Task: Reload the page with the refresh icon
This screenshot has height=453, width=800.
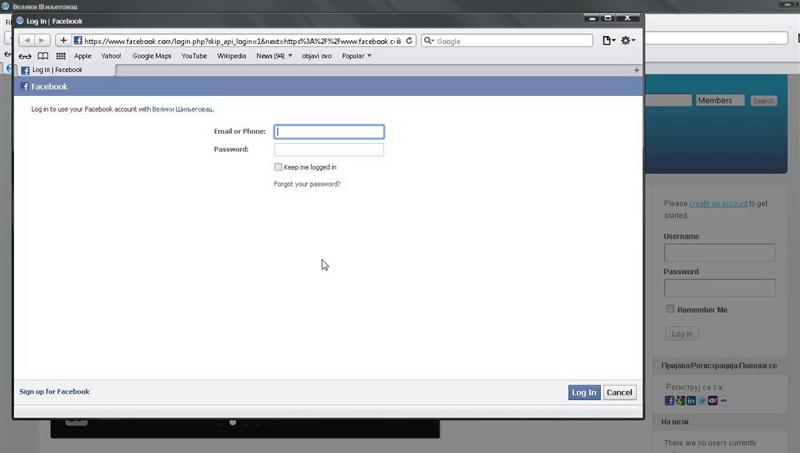Action: point(409,40)
